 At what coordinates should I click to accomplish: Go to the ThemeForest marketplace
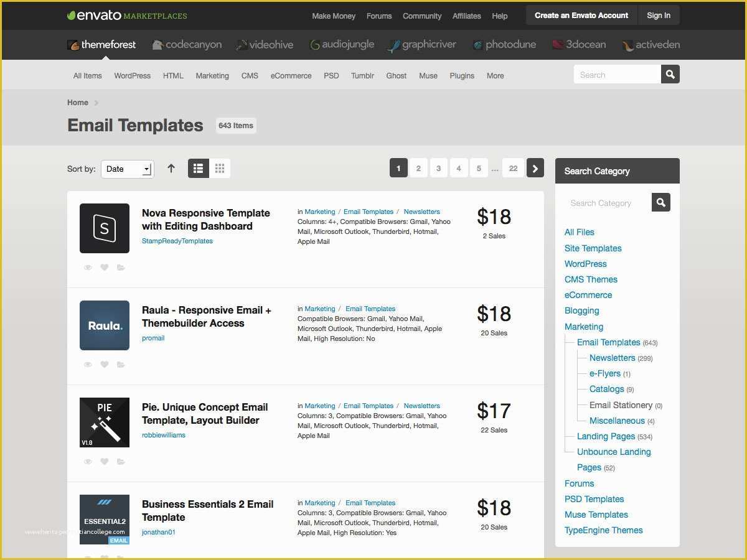(x=101, y=45)
